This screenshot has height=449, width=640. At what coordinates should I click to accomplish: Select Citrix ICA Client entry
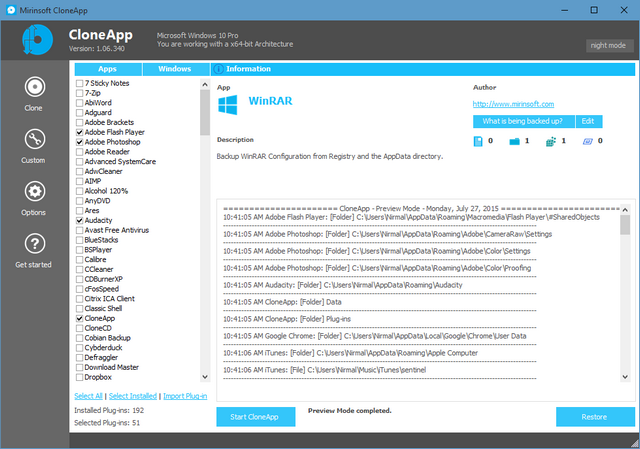tap(109, 299)
